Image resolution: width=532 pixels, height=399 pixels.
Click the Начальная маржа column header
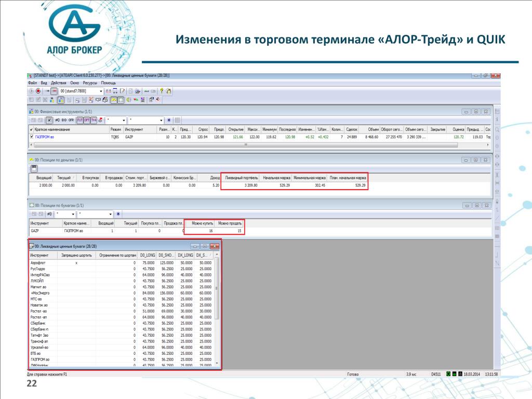(x=276, y=178)
